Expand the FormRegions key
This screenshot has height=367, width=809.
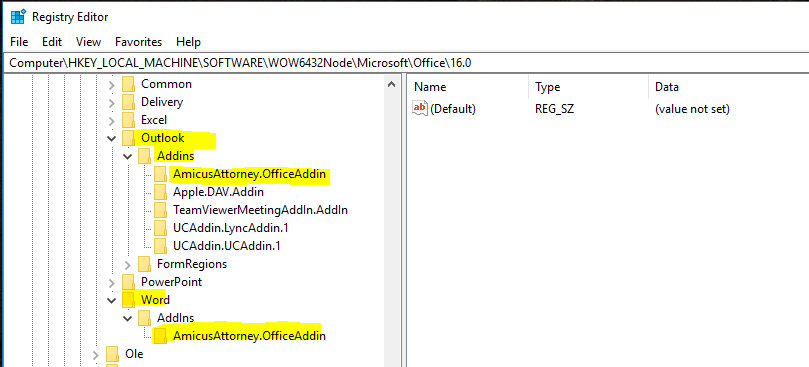pyautogui.click(x=128, y=264)
